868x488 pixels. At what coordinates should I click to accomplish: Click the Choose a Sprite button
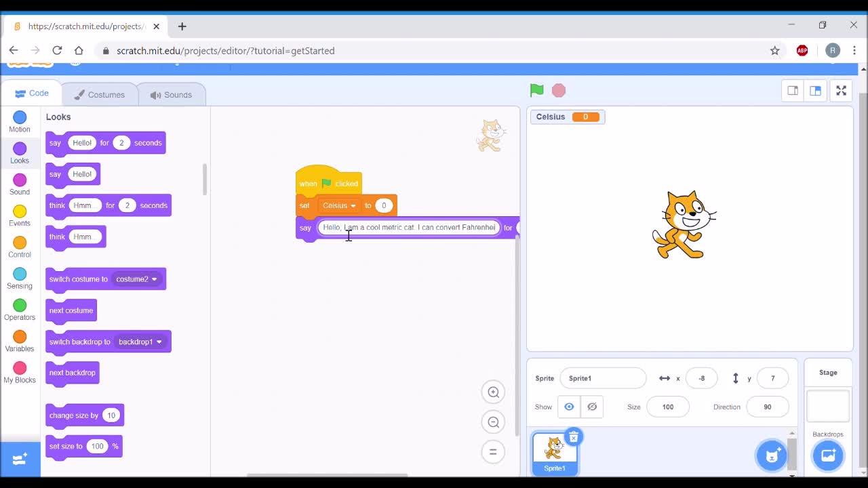[x=772, y=455]
